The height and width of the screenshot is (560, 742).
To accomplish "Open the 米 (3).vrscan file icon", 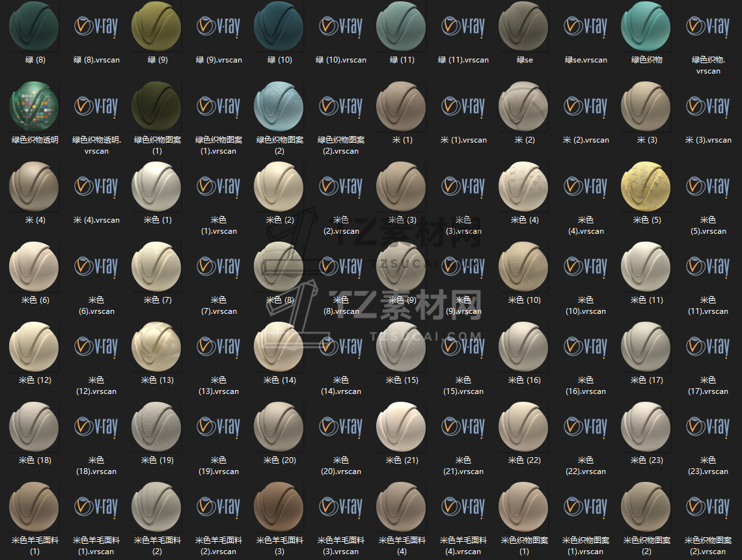I will (x=708, y=106).
